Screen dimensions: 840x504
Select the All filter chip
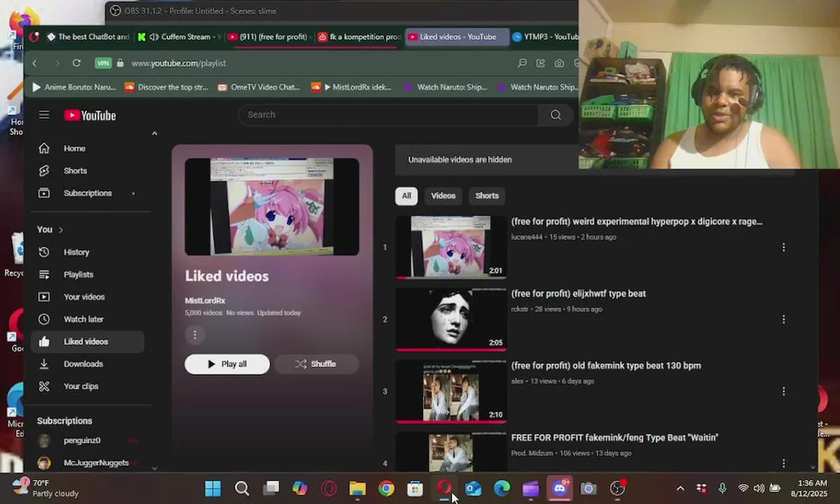click(x=406, y=196)
